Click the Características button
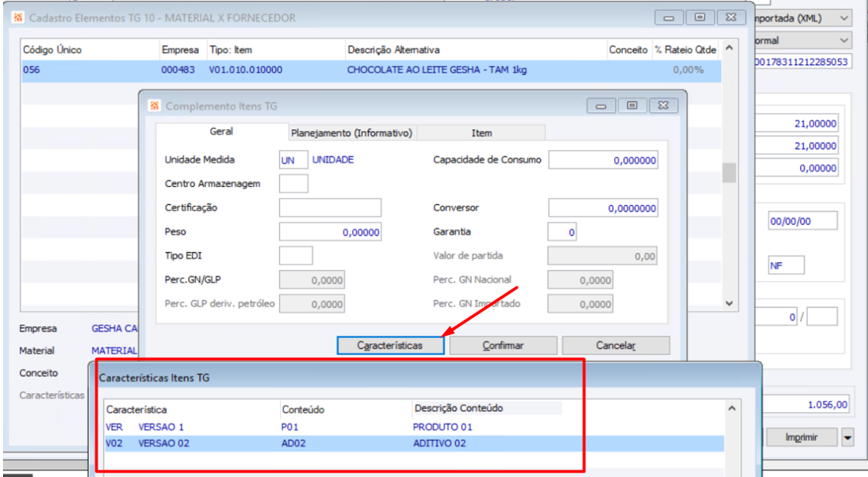The height and width of the screenshot is (477, 868). (390, 345)
